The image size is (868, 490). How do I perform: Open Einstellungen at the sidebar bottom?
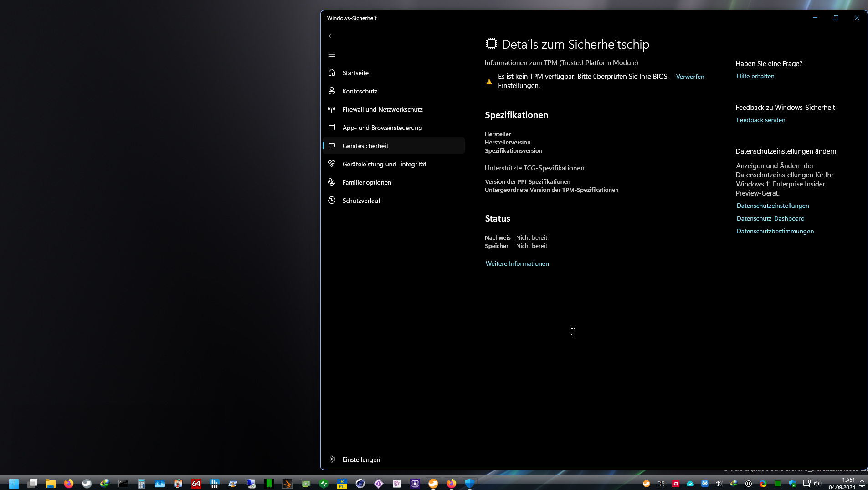tap(394, 459)
